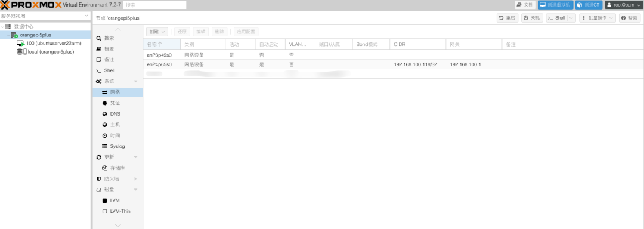The width and height of the screenshot is (644, 229).
Task: Open the Shell dropdown in top toolbar
Action: (561, 18)
